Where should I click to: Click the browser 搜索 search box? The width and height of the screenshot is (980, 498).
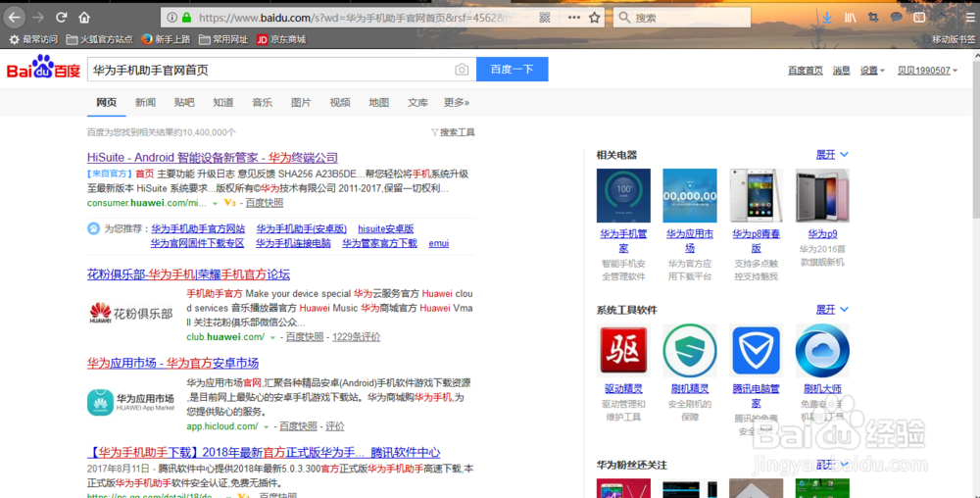pyautogui.click(x=682, y=18)
